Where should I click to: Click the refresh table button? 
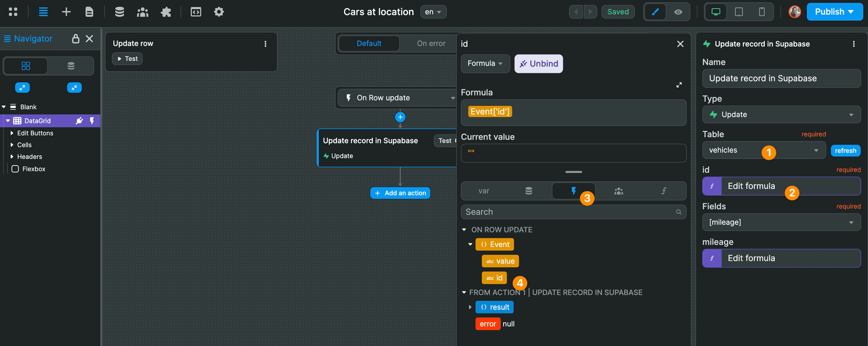point(845,151)
